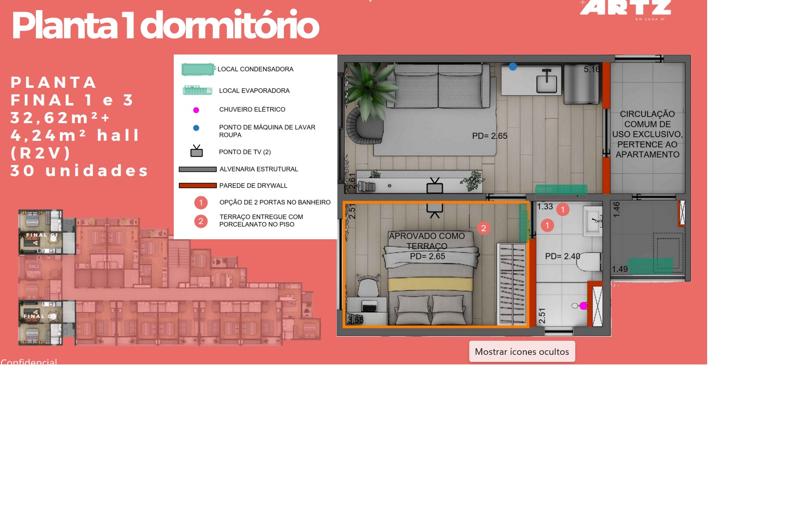This screenshot has width=794, height=532.
Task: Click the Mostrar ícones ocultos button
Action: pyautogui.click(x=522, y=351)
